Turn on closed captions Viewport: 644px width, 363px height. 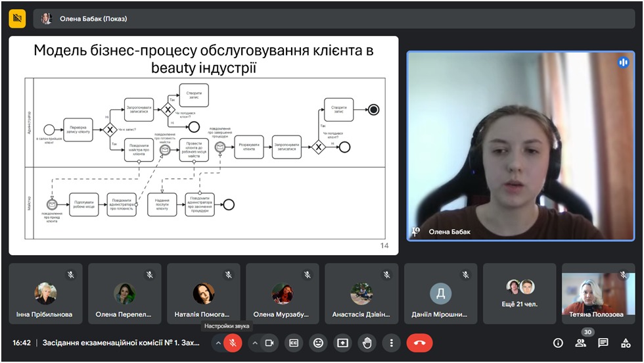pyautogui.click(x=294, y=343)
